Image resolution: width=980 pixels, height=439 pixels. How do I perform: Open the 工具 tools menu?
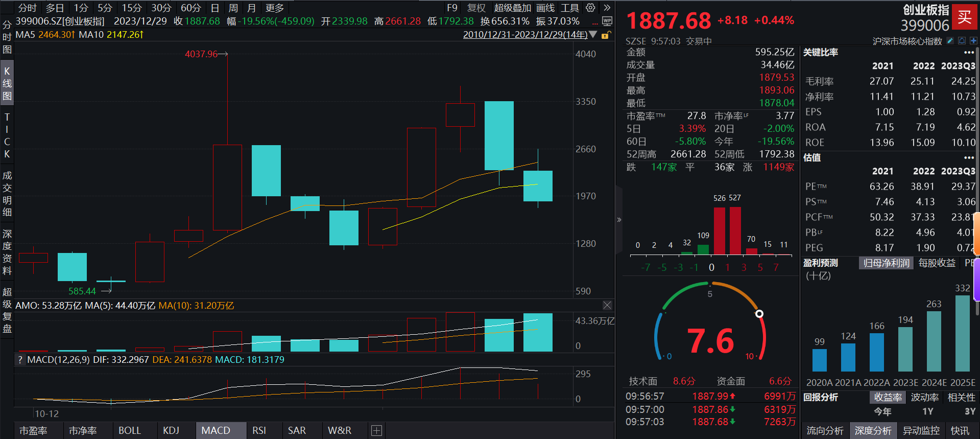pos(570,8)
